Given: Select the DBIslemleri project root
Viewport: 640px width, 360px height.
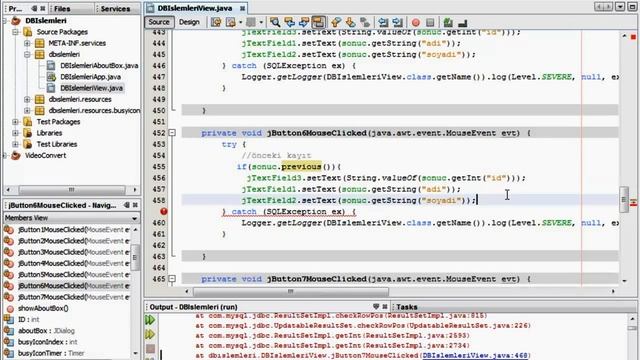Looking at the screenshot, I should pyautogui.click(x=46, y=20).
